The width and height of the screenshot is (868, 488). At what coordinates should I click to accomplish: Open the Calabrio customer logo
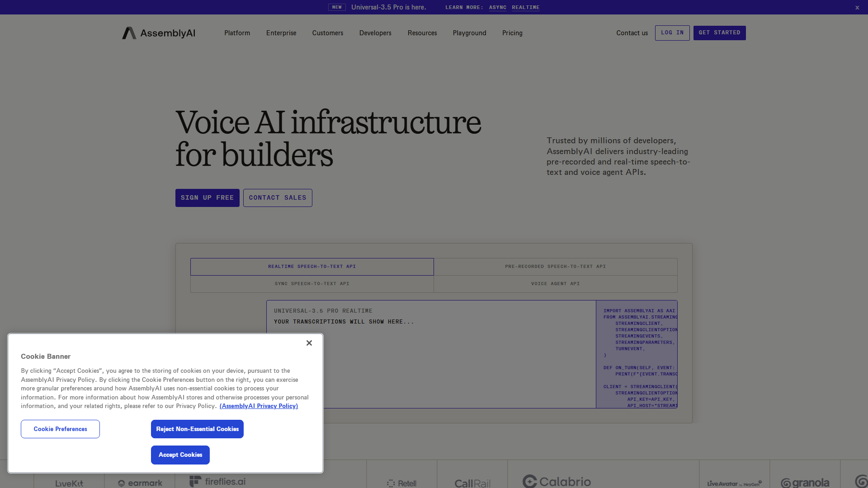click(557, 482)
